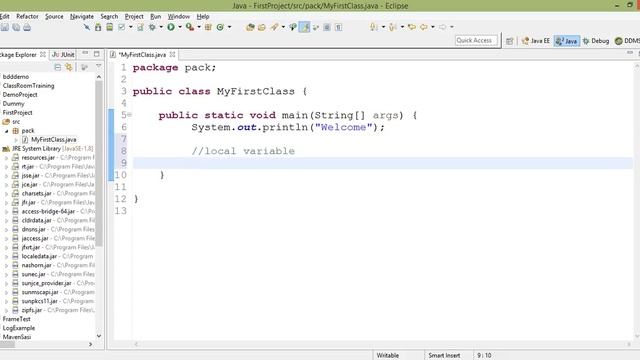
Task: Click the Last Edit Location icon
Action: tap(411, 27)
